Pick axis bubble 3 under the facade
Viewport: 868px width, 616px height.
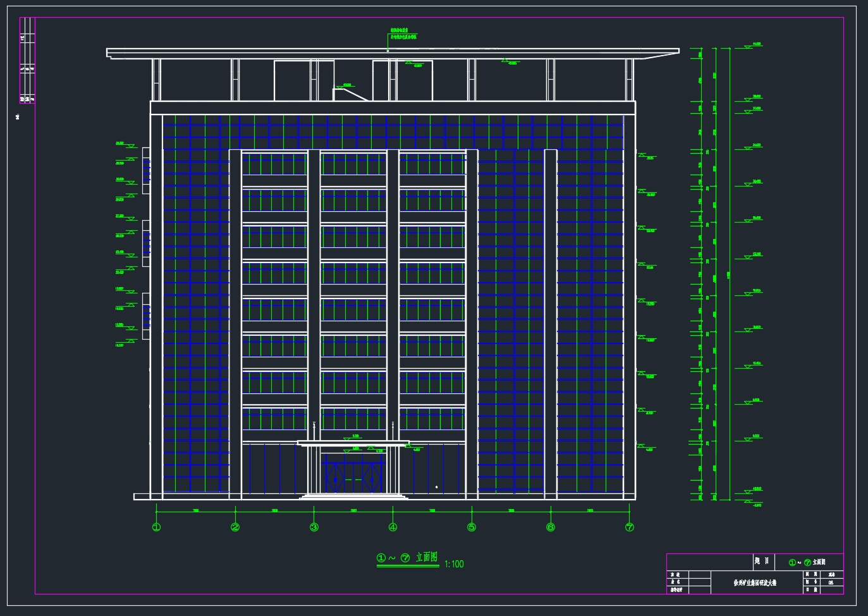[x=314, y=527]
